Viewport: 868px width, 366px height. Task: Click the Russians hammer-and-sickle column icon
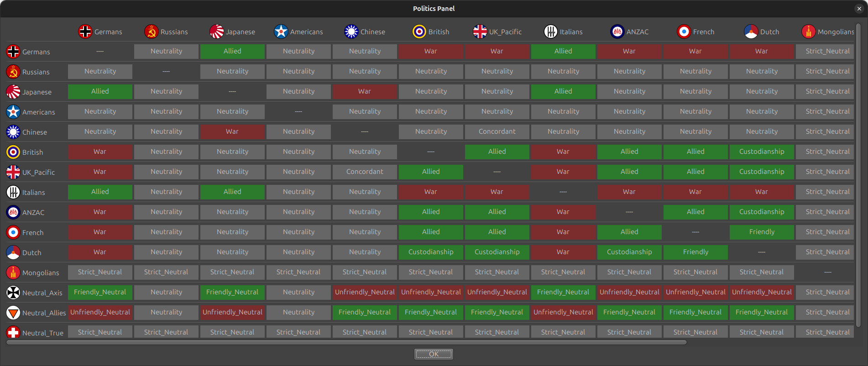pos(151,31)
